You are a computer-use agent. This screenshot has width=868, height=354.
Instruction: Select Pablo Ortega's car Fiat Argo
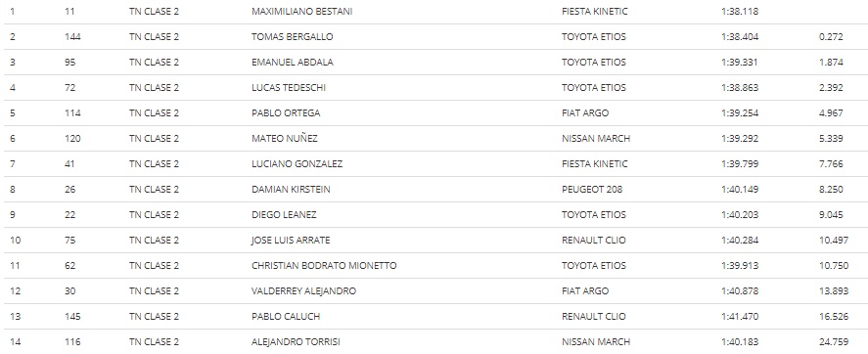pyautogui.click(x=584, y=112)
